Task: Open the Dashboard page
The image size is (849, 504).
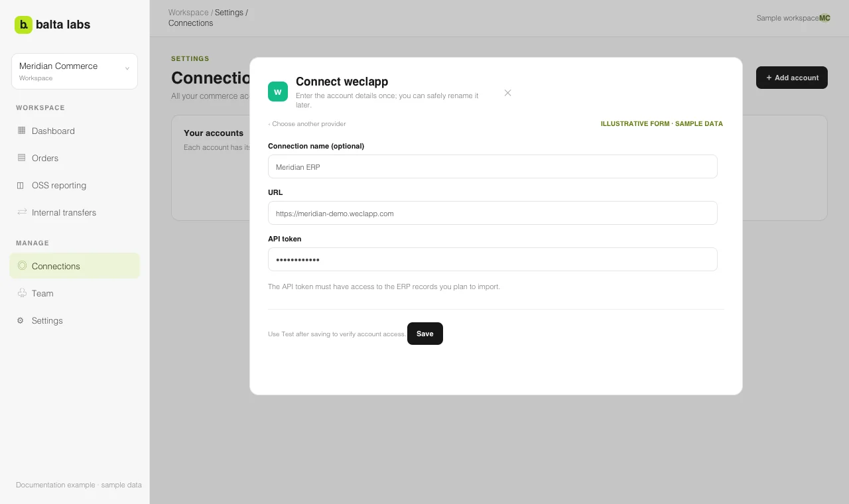Action: coord(74,131)
